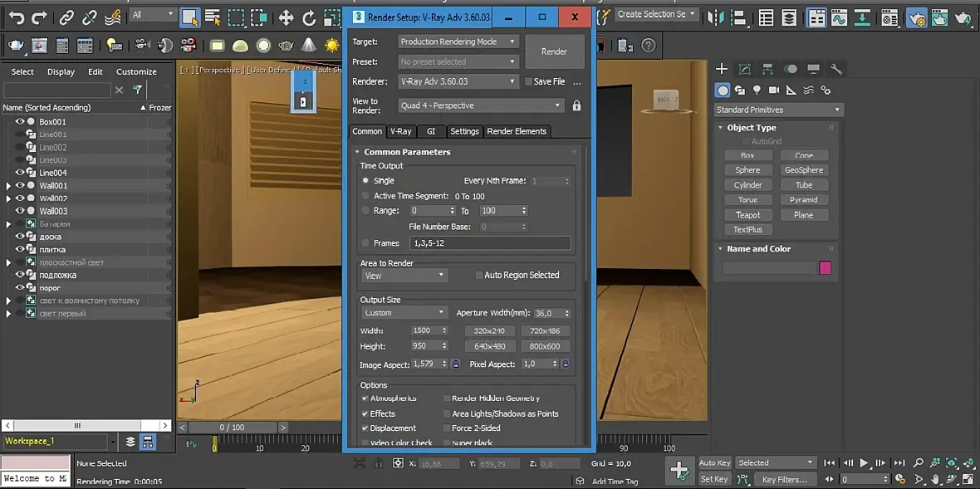Image resolution: width=980 pixels, height=489 pixels.
Task: Open the Render Elements tab
Action: click(516, 131)
